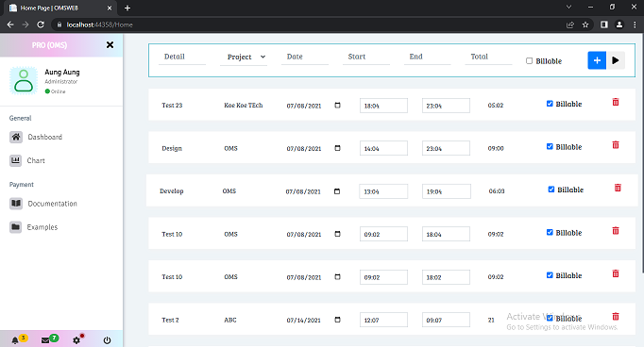Click the power logout icon
The width and height of the screenshot is (644, 347).
pos(107,340)
